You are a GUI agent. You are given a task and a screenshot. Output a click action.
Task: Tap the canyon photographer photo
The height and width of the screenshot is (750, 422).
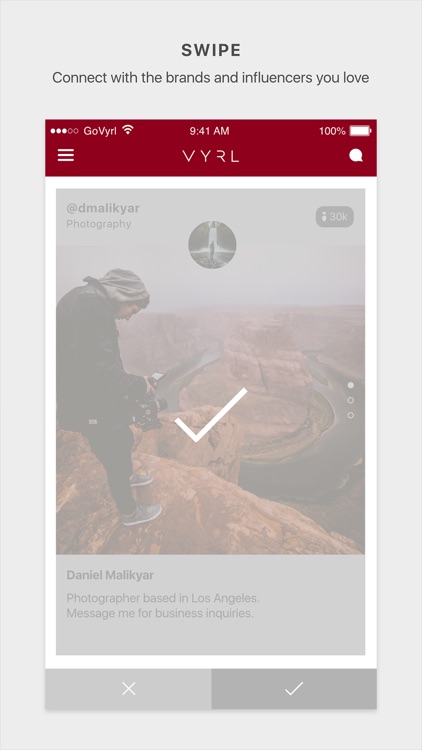point(211,399)
